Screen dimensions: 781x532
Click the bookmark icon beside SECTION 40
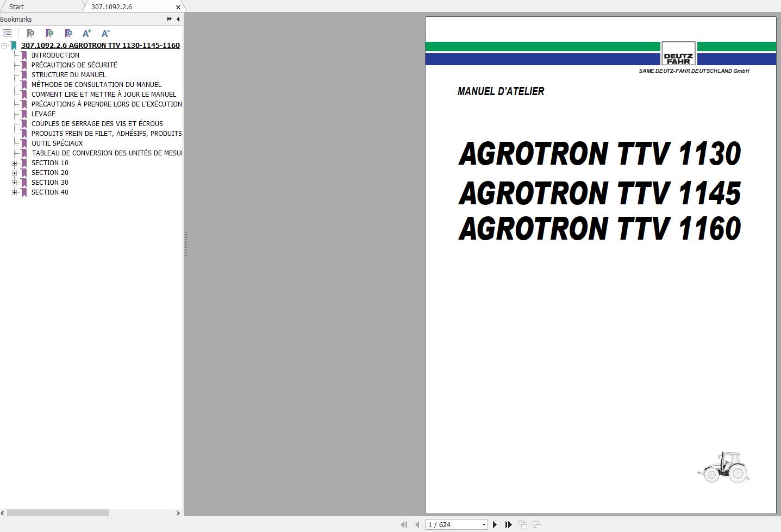click(24, 192)
